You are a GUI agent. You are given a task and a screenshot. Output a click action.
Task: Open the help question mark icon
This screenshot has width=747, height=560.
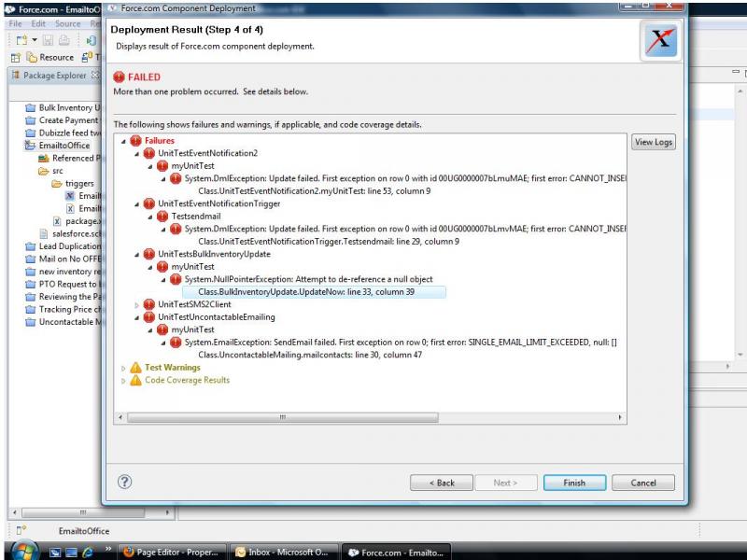pos(125,482)
